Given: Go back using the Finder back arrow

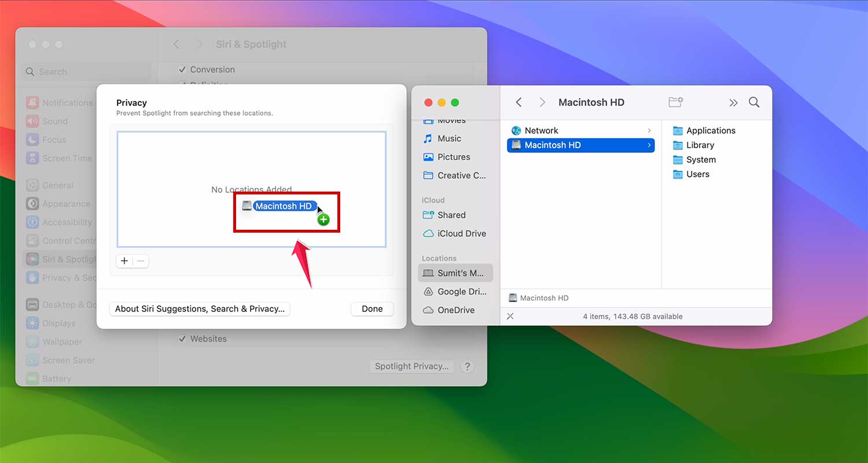Looking at the screenshot, I should pyautogui.click(x=518, y=102).
